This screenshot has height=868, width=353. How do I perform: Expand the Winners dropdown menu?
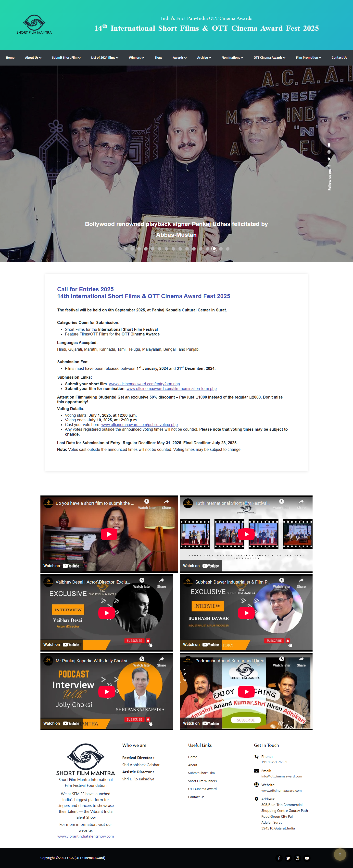[x=136, y=58]
